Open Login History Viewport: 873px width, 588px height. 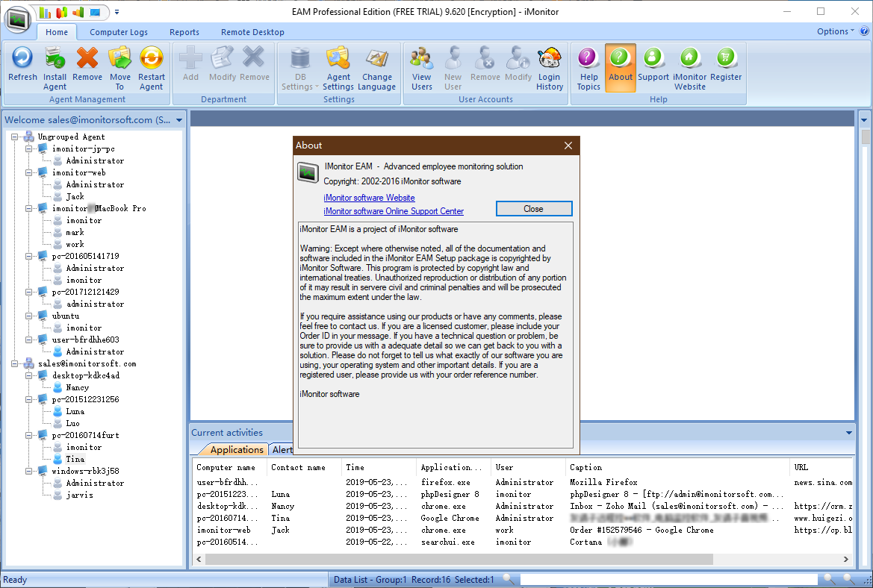coord(550,69)
